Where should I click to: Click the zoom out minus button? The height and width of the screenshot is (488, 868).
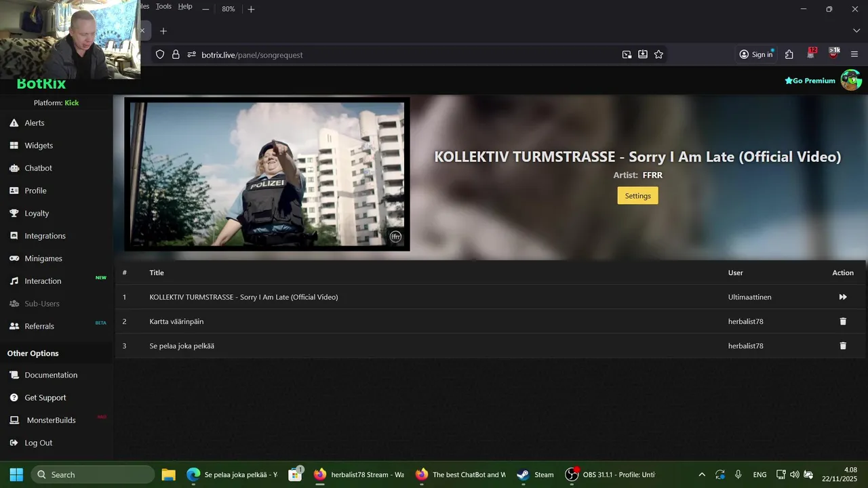coord(205,9)
